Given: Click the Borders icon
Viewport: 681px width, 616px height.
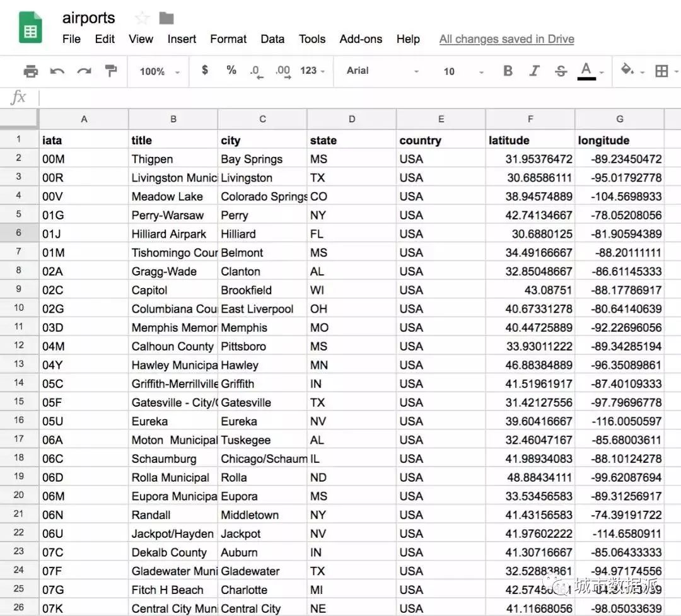Looking at the screenshot, I should [x=661, y=71].
